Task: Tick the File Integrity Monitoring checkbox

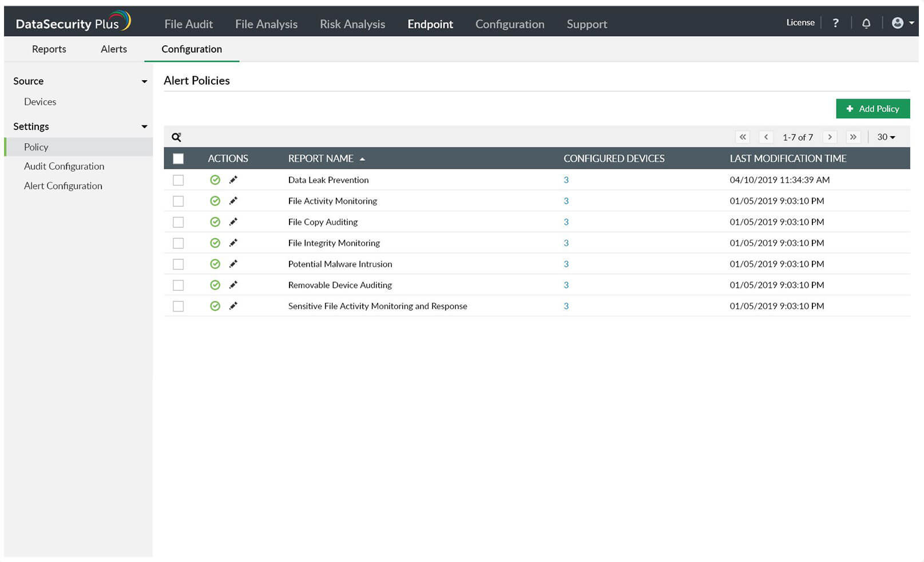Action: click(x=179, y=243)
